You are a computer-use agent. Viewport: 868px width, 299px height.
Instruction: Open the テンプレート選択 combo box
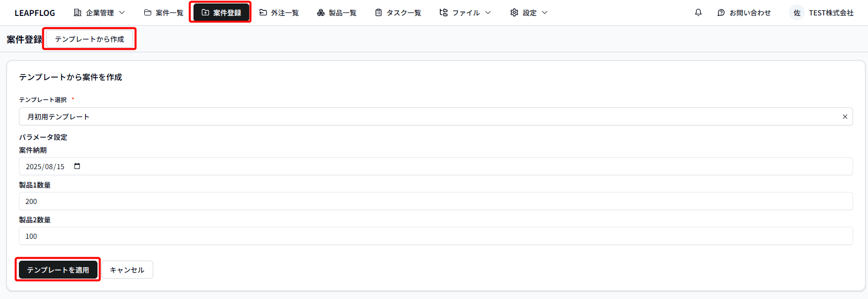pos(428,117)
